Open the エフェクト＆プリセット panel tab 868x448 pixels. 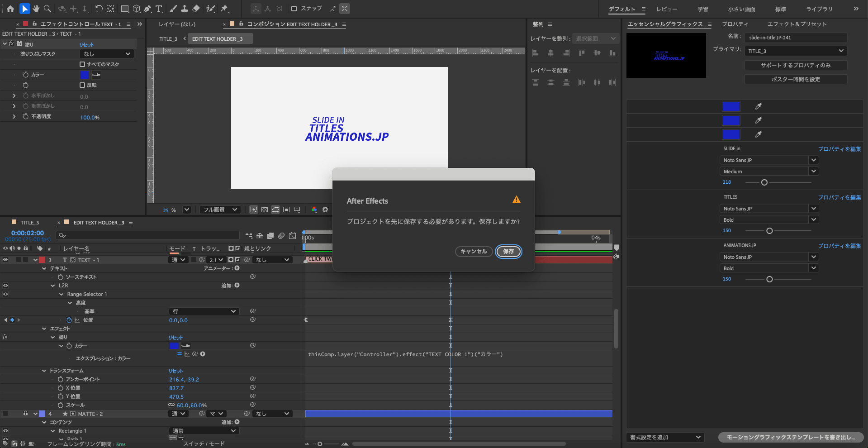[x=797, y=24]
